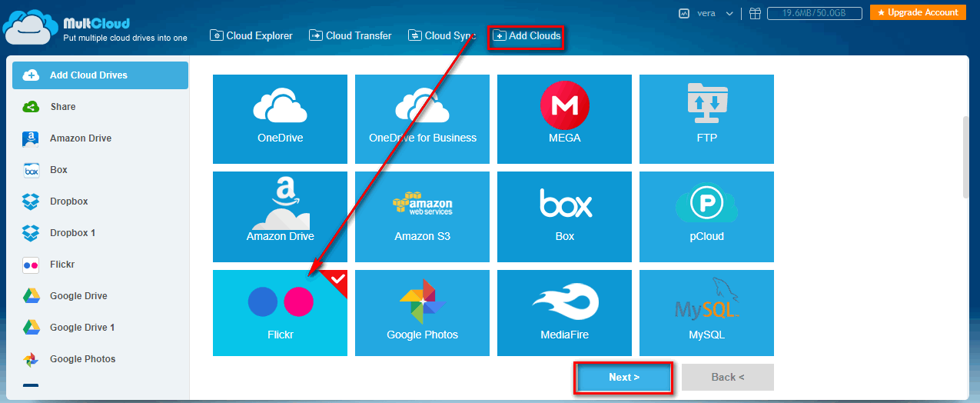This screenshot has width=980, height=403.
Task: Click the Dropbox 1 sidebar icon
Action: coord(31,233)
